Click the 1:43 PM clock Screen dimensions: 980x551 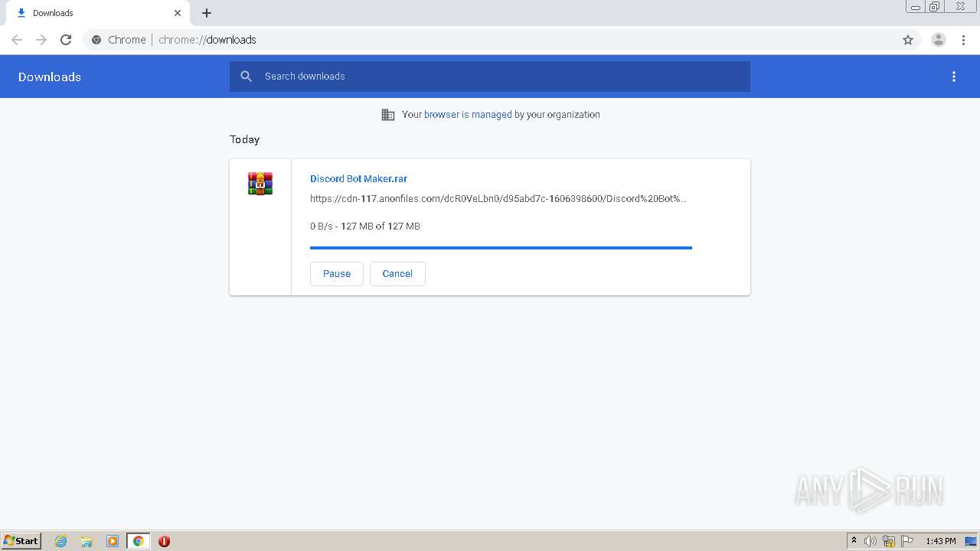tap(941, 541)
